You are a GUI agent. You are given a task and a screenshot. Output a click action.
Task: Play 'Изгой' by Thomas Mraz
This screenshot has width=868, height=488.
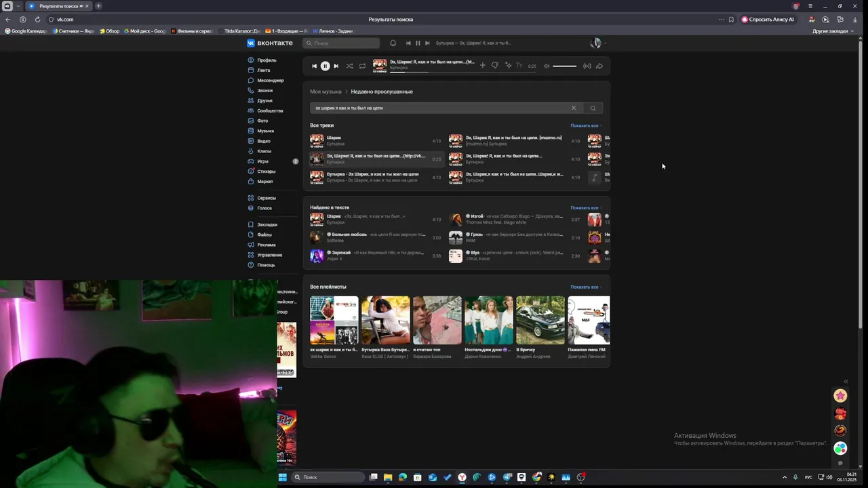515,219
